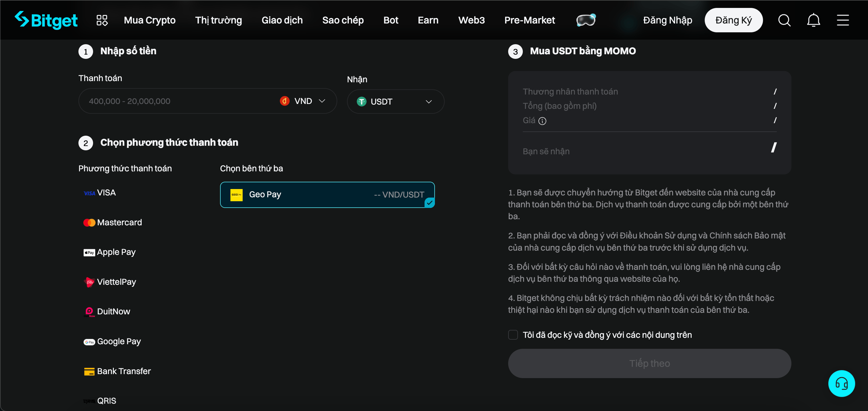
Task: Open the apps grid menu icon
Action: click(102, 20)
